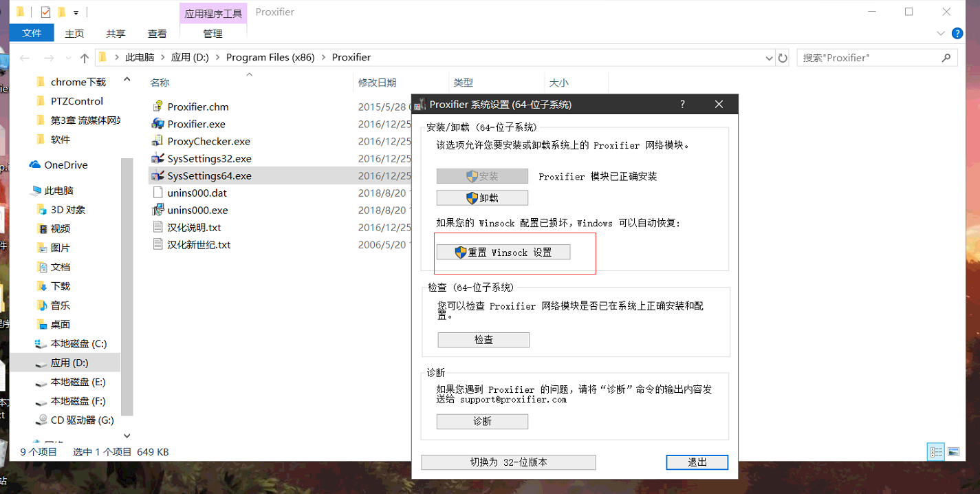Open quick access toolbar customize dropdown
980x494 pixels.
tap(76, 12)
